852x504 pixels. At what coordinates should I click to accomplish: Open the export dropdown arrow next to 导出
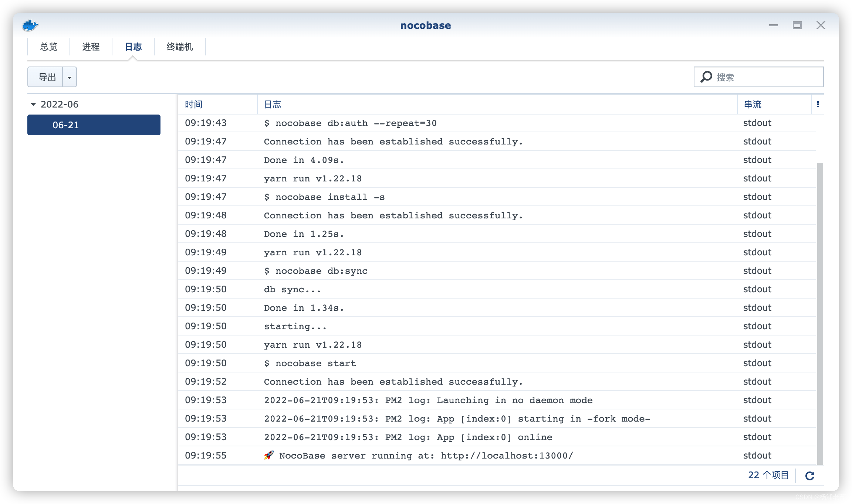tap(70, 77)
